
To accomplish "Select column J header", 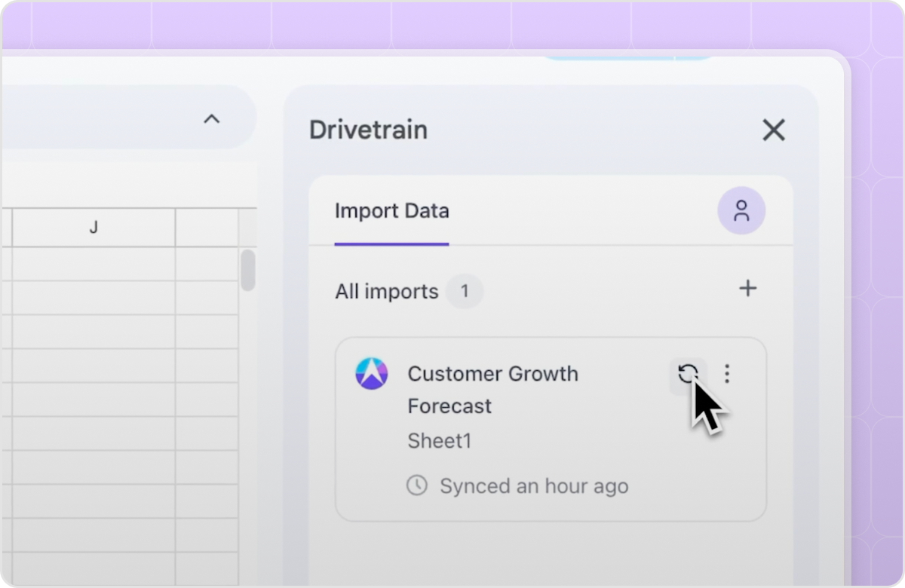I will [x=94, y=227].
